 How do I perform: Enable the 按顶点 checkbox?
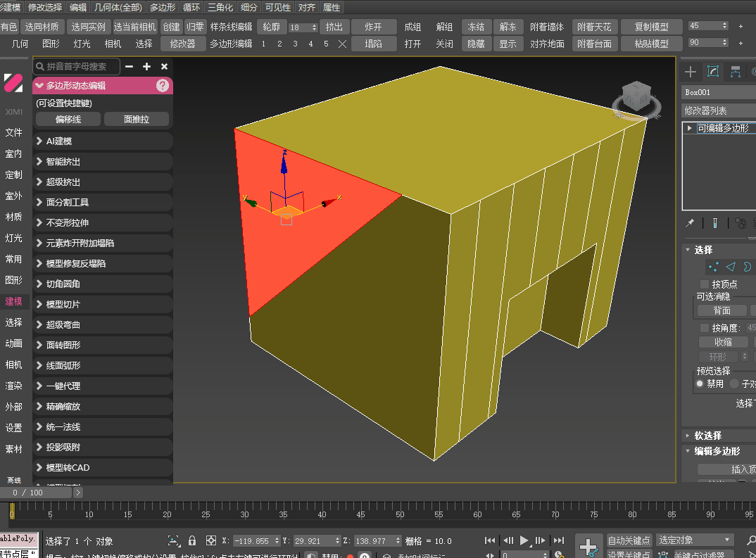[x=705, y=284]
